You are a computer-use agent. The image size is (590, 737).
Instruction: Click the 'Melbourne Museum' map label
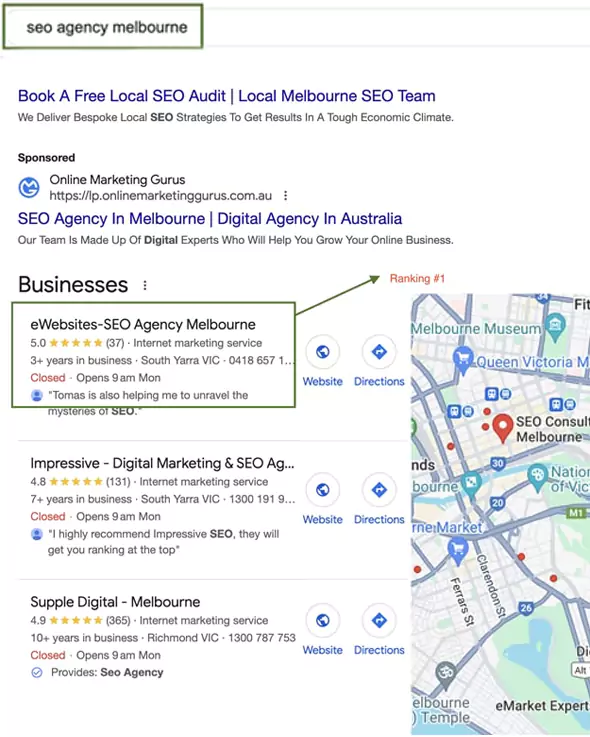click(x=476, y=329)
